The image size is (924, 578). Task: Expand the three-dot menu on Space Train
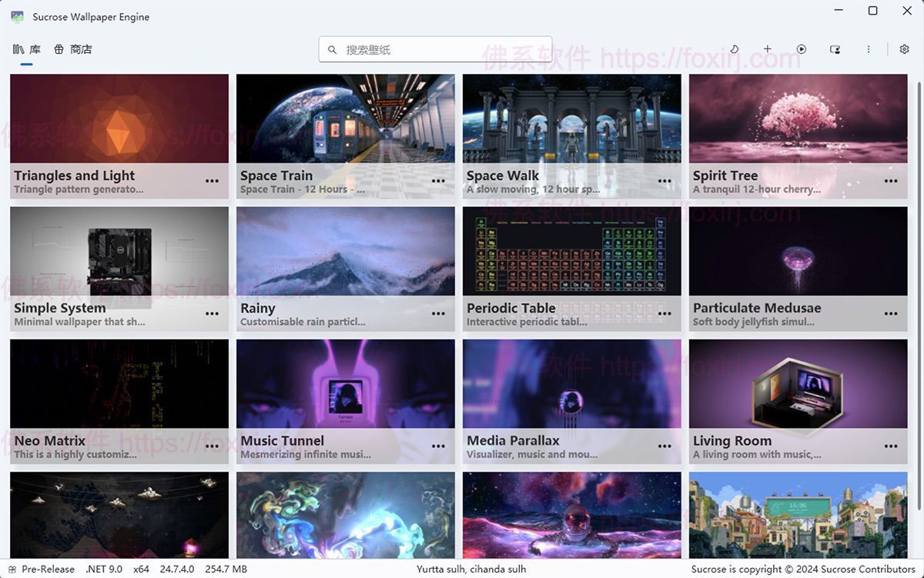438,182
